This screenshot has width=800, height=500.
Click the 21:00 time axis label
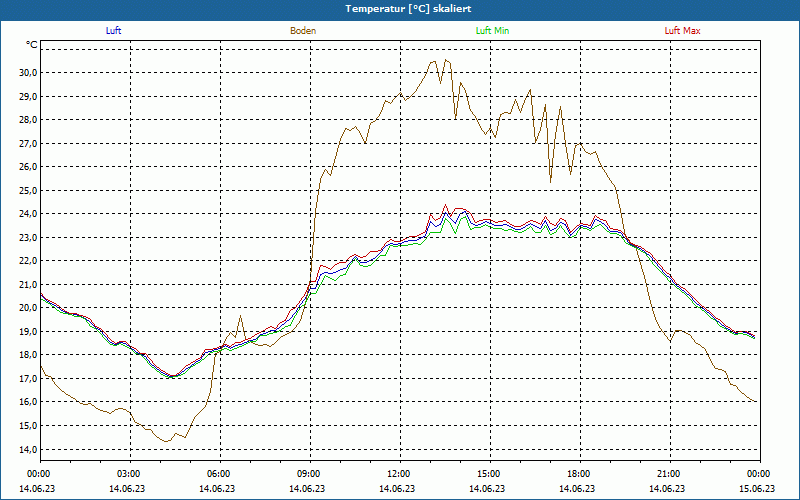point(668,474)
